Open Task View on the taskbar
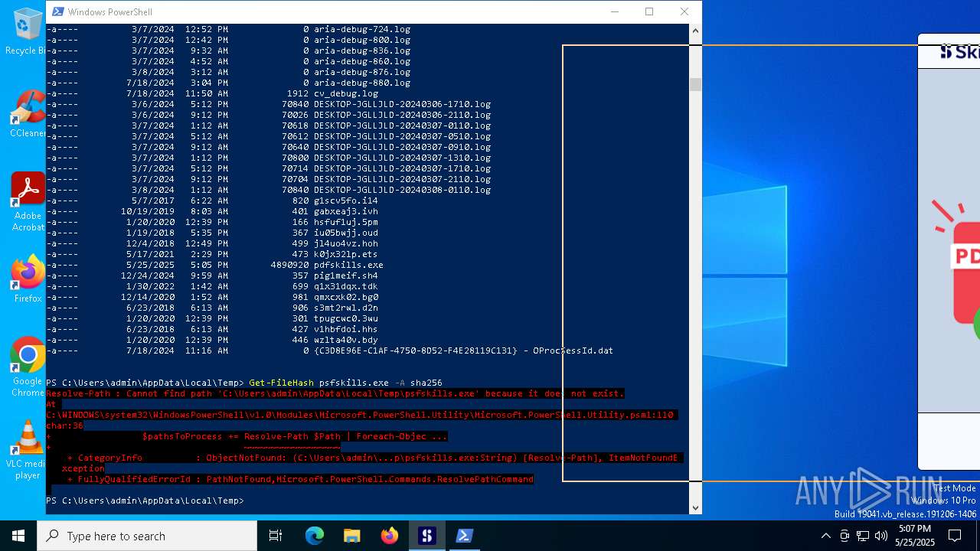 276,536
